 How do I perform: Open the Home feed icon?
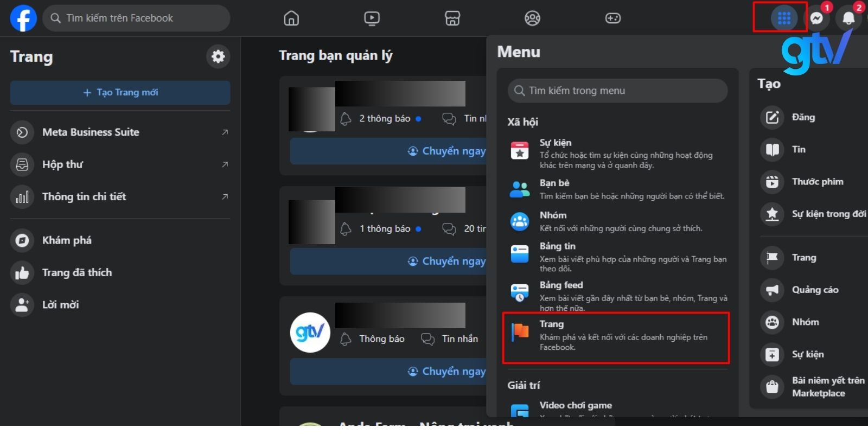291,18
